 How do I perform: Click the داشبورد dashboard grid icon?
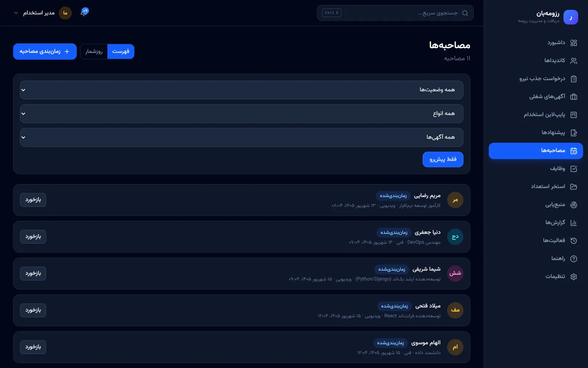(574, 43)
